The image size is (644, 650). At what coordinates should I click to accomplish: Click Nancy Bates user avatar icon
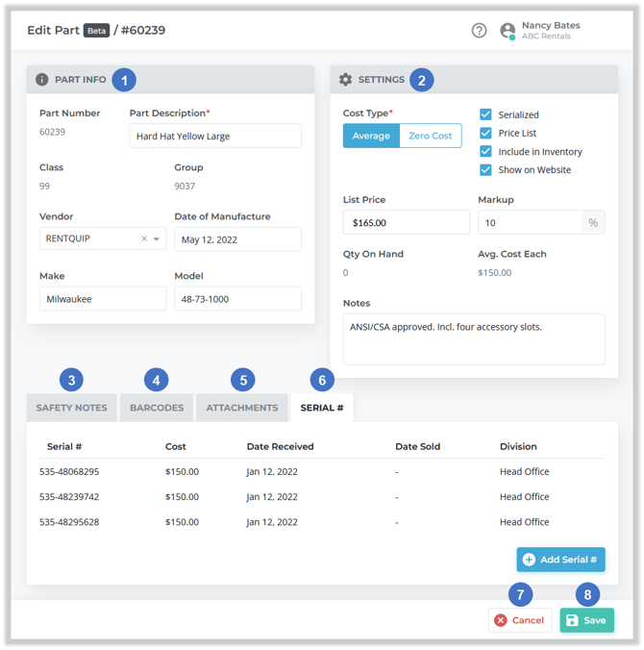[x=508, y=31]
